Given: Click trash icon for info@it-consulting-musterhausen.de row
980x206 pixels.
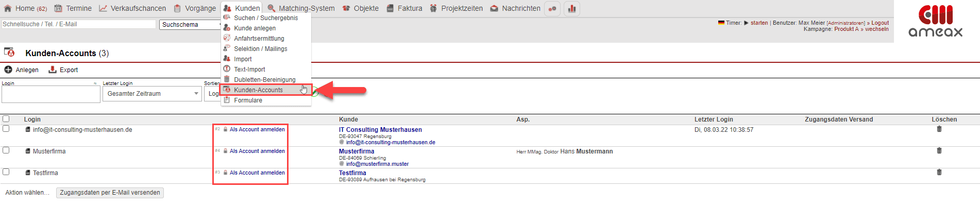Looking at the screenshot, I should (x=939, y=129).
